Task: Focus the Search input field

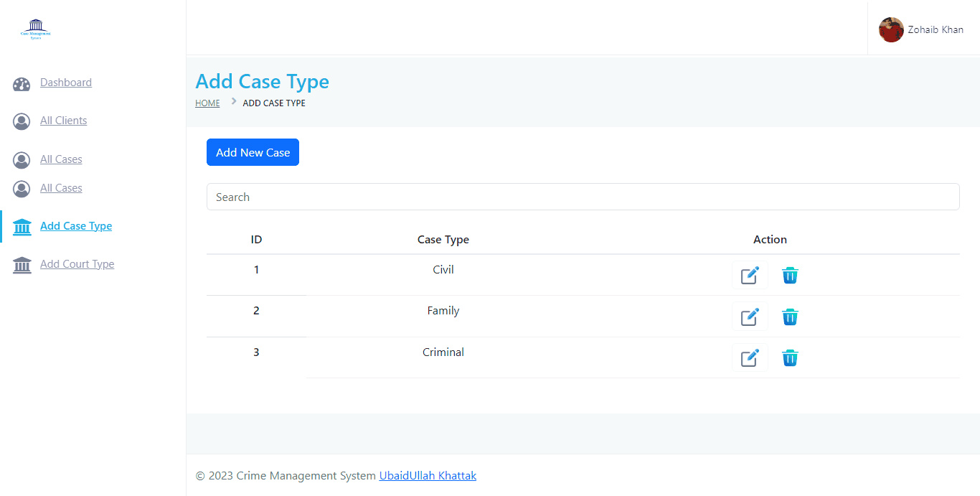Action: [583, 197]
